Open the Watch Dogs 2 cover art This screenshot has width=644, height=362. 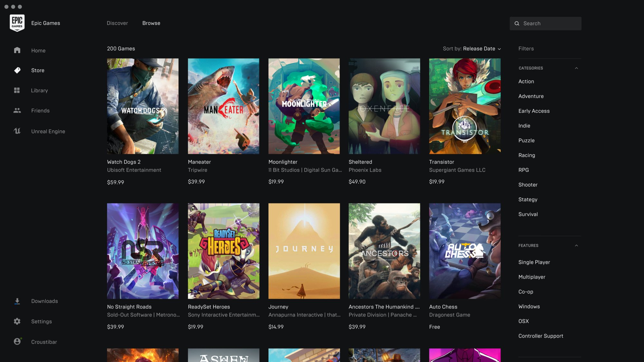pyautogui.click(x=143, y=106)
